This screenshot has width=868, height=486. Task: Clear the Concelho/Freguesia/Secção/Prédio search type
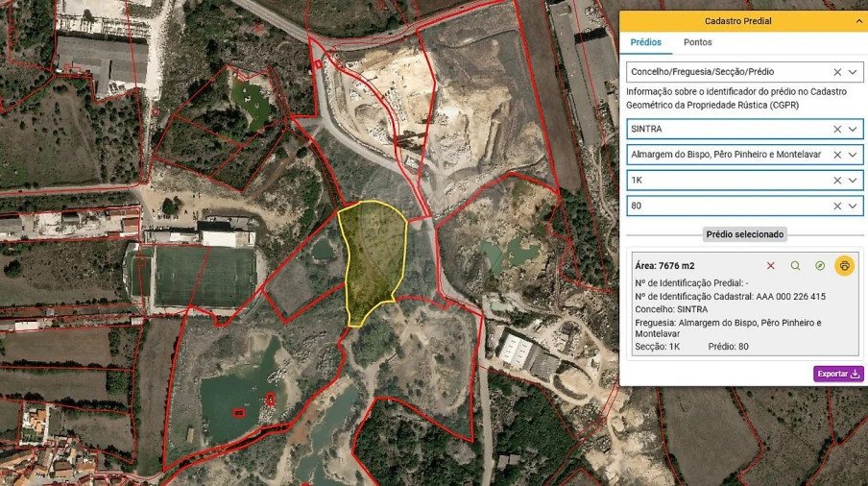[x=836, y=72]
